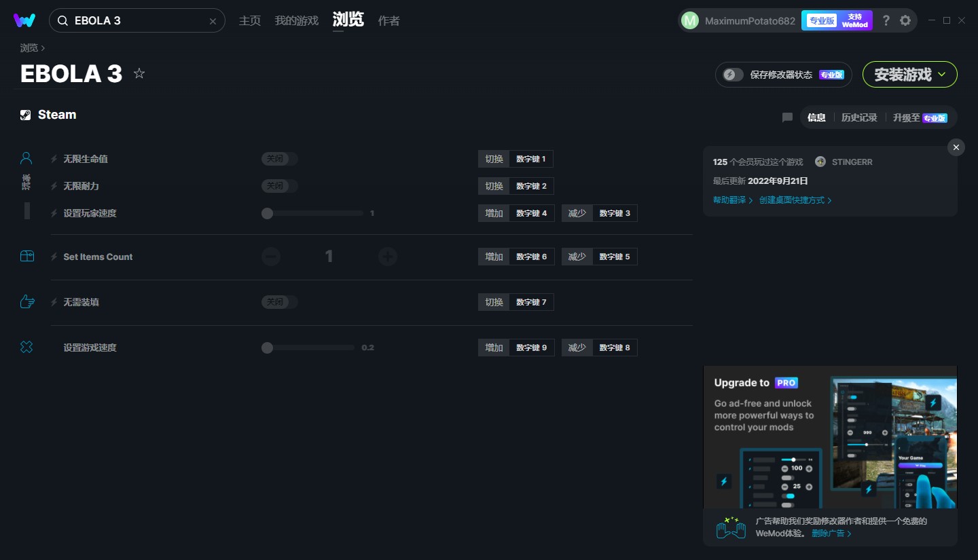Open the 浏览 tab
Image resolution: width=978 pixels, height=560 pixels.
[348, 20]
